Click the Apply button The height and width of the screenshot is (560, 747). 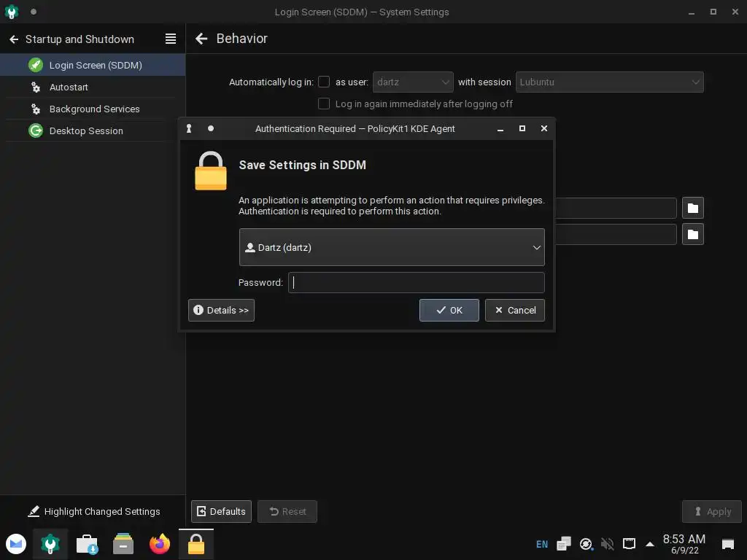click(x=712, y=511)
